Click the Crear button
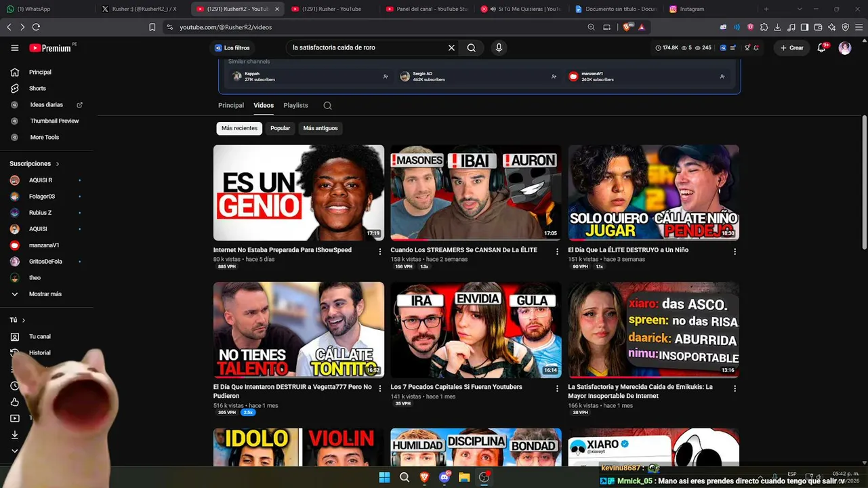Viewport: 868px width, 488px height. coord(791,48)
